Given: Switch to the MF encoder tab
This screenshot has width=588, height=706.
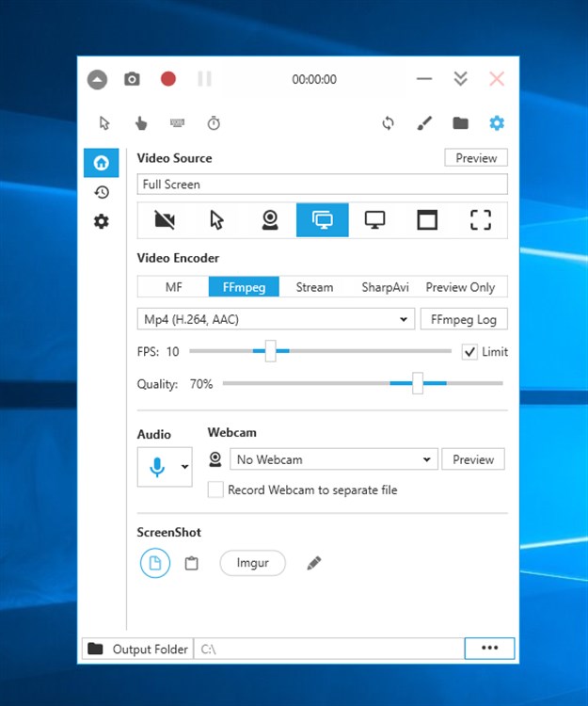Looking at the screenshot, I should click(174, 287).
